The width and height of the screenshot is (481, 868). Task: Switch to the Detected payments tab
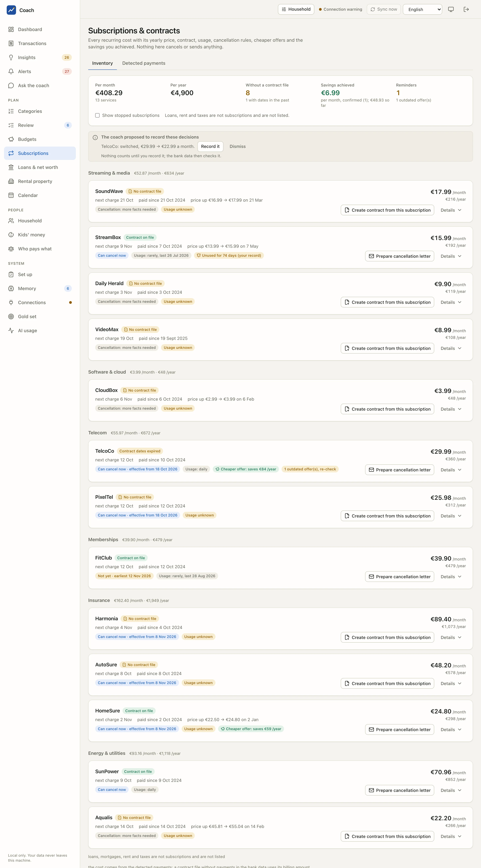(x=144, y=63)
